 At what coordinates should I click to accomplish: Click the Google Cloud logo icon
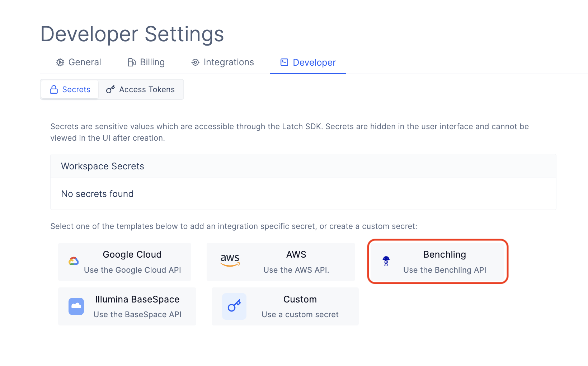pos(74,261)
